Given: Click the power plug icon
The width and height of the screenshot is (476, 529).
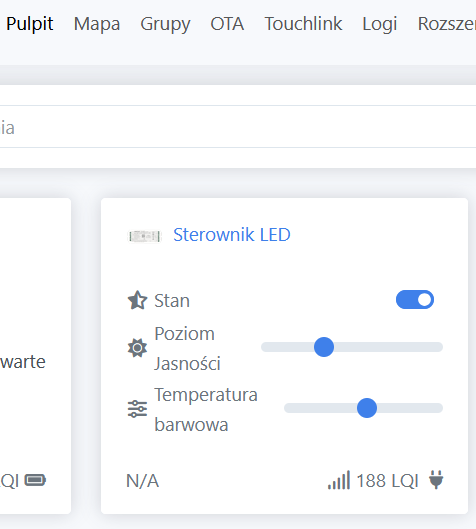Looking at the screenshot, I should (436, 480).
